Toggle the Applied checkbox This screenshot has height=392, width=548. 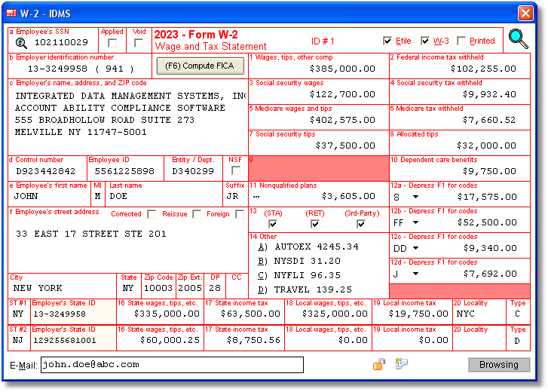pos(112,43)
